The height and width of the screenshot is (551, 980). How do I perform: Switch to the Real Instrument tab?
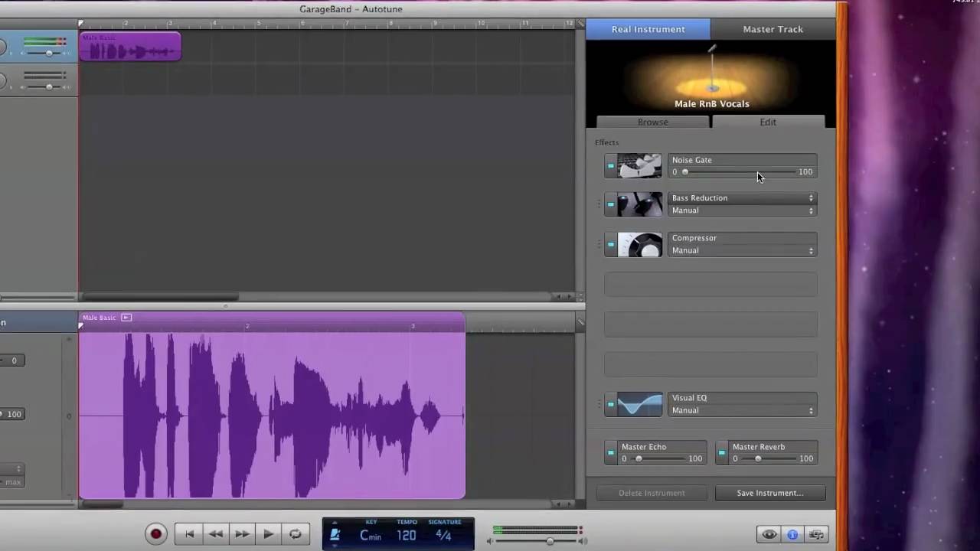[648, 29]
